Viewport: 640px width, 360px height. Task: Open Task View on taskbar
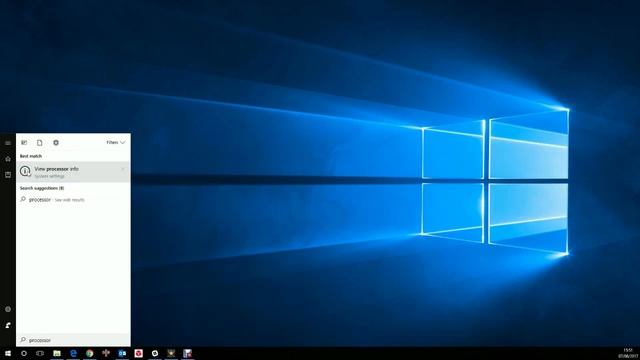[40, 353]
